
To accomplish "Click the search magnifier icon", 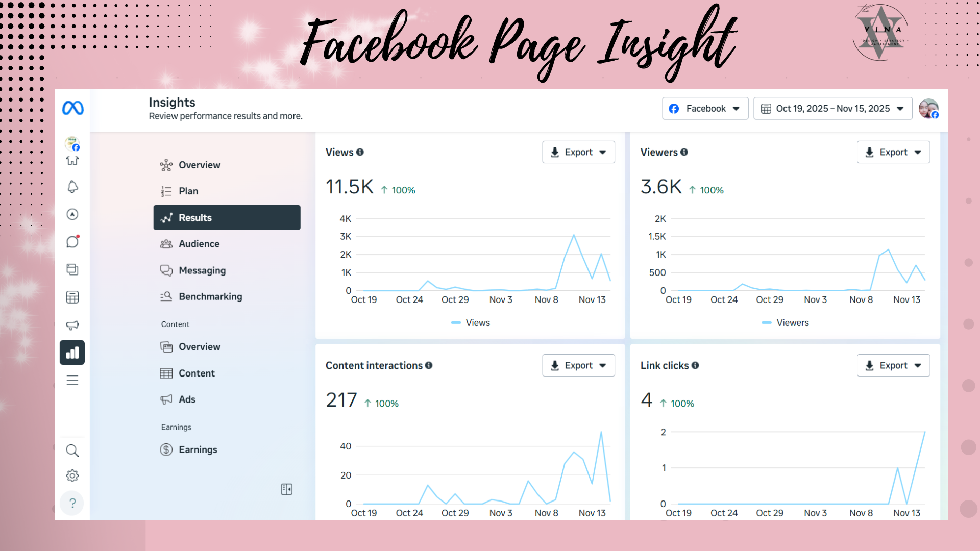I will pyautogui.click(x=72, y=450).
